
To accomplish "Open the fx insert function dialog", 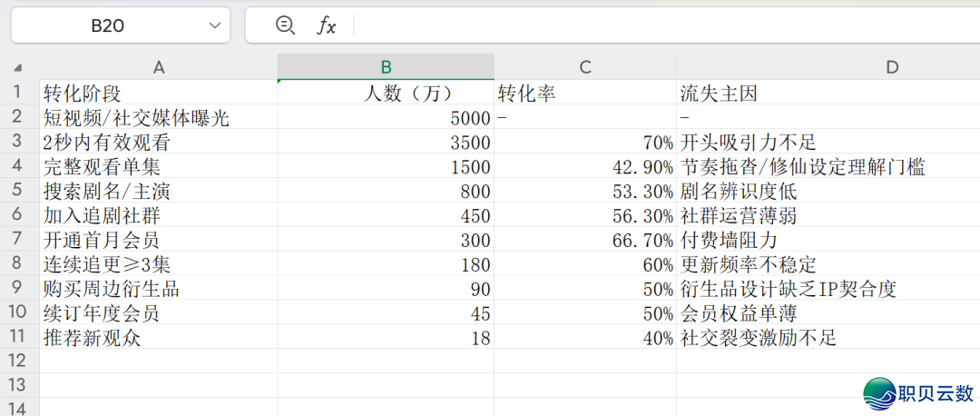I will click(326, 25).
